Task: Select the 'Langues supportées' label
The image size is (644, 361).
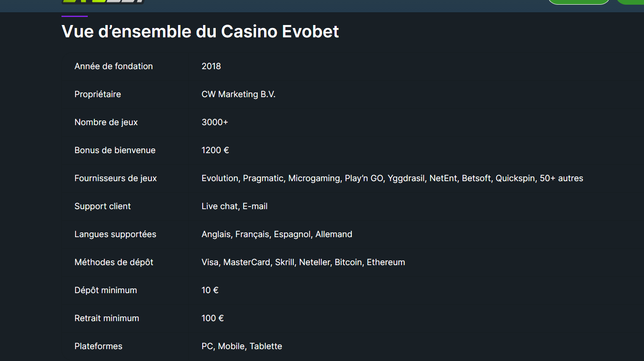Action: (x=115, y=234)
